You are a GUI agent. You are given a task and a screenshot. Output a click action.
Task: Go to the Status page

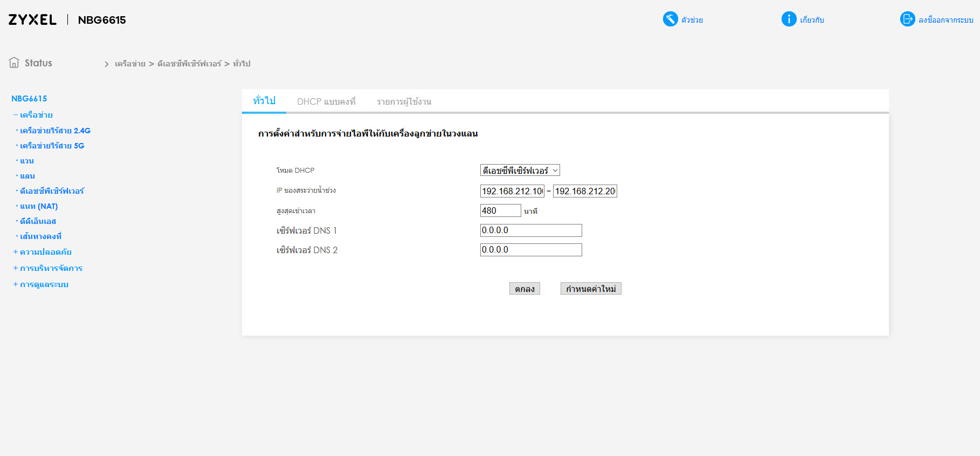pos(38,63)
